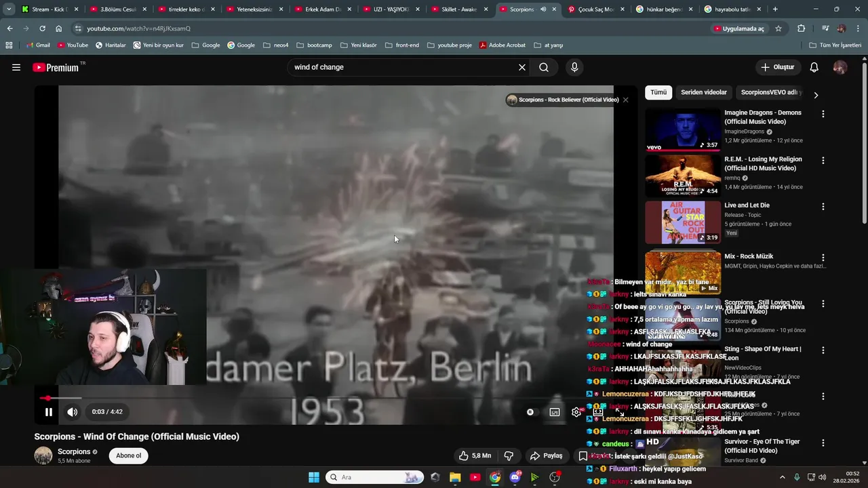Open more options for Scorpions - Still Loving You
Viewport: 868px width, 488px height.
pos(823,304)
